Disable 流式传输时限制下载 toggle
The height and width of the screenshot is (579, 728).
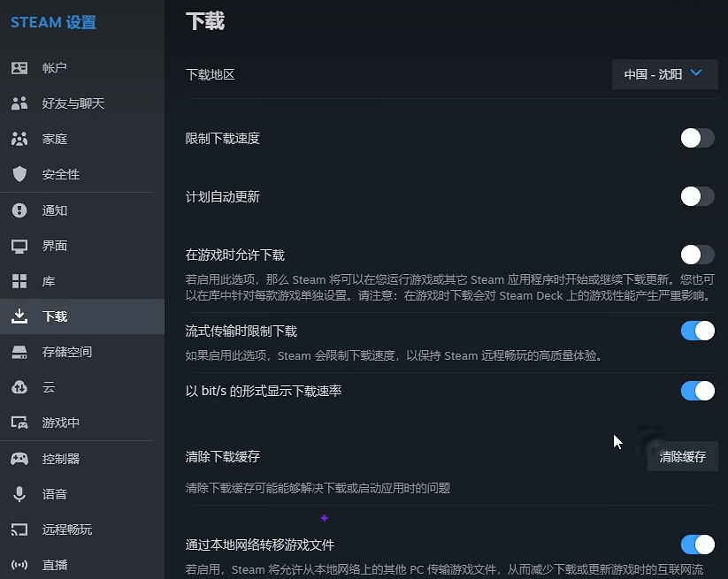coord(697,331)
